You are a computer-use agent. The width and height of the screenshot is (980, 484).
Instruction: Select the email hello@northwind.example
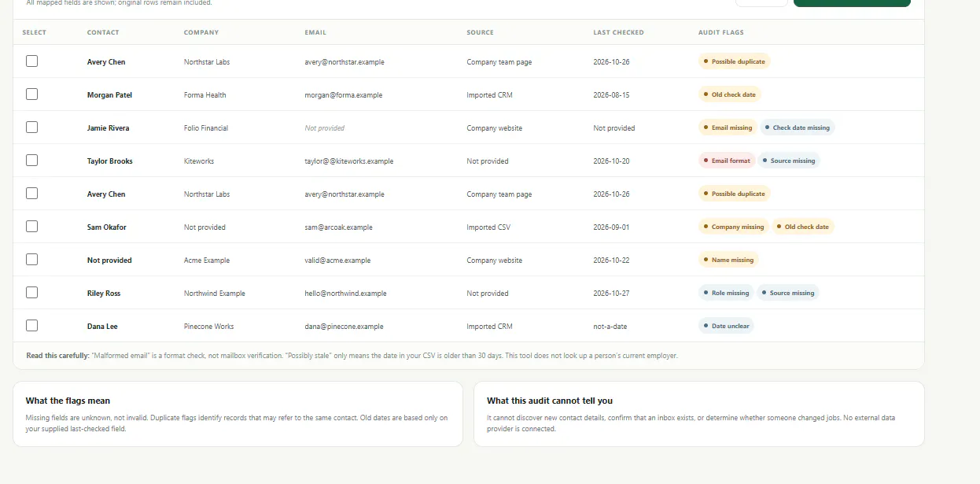346,294
